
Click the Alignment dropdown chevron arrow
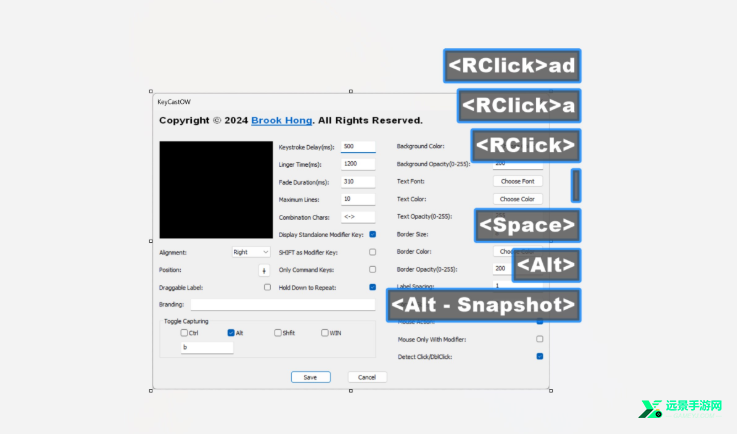point(265,253)
